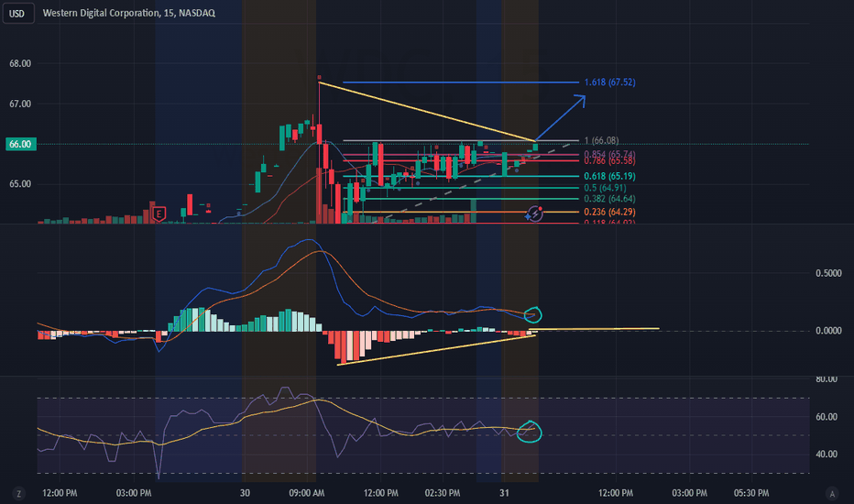Select the yellow descending trendline on price chart
This screenshot has width=854, height=504.
click(x=428, y=112)
